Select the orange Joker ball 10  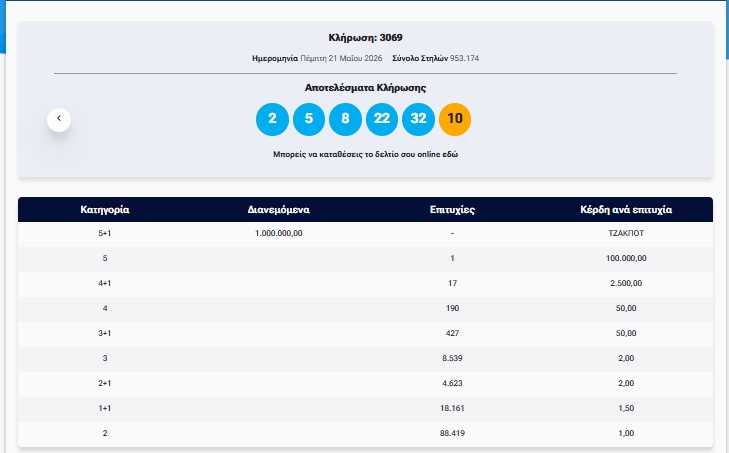[x=455, y=119]
